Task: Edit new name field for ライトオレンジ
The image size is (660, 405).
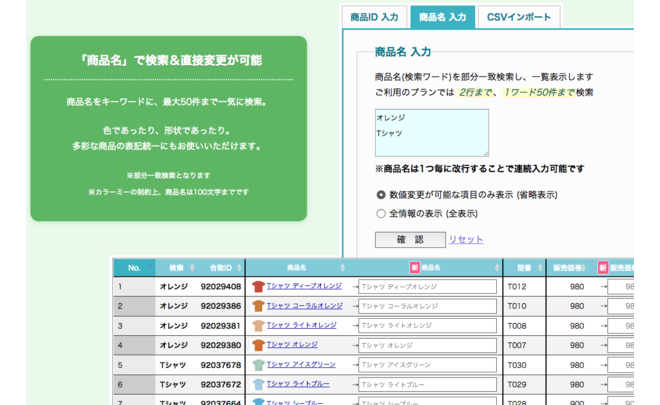Action: point(427,325)
